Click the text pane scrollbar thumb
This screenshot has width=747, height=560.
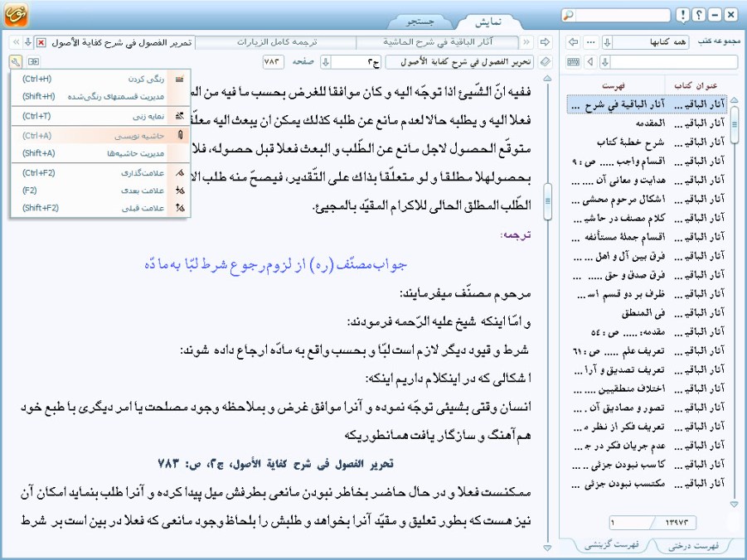(547, 201)
